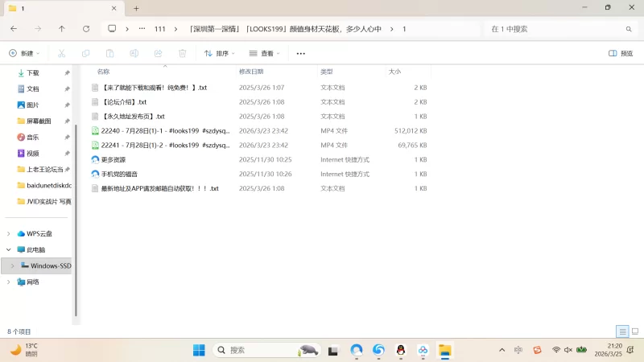Click the Share icon in toolbar
Image resolution: width=644 pixels, height=362 pixels.
point(158,53)
